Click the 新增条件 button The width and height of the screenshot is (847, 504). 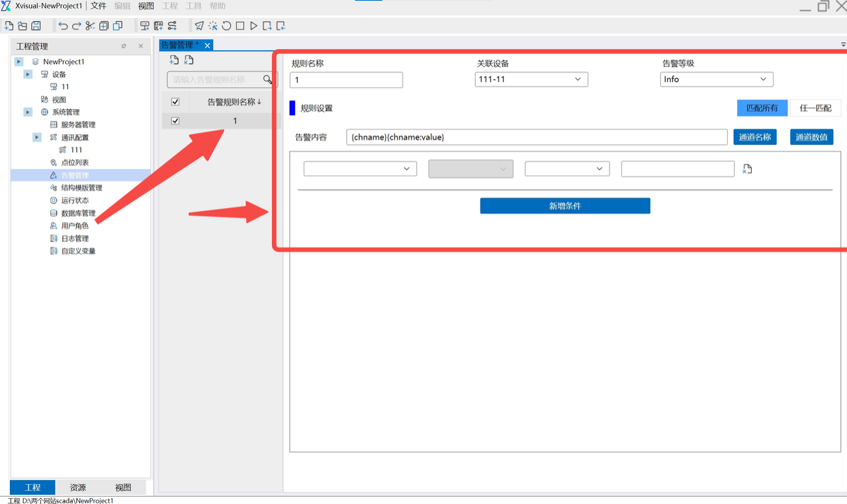click(x=565, y=206)
